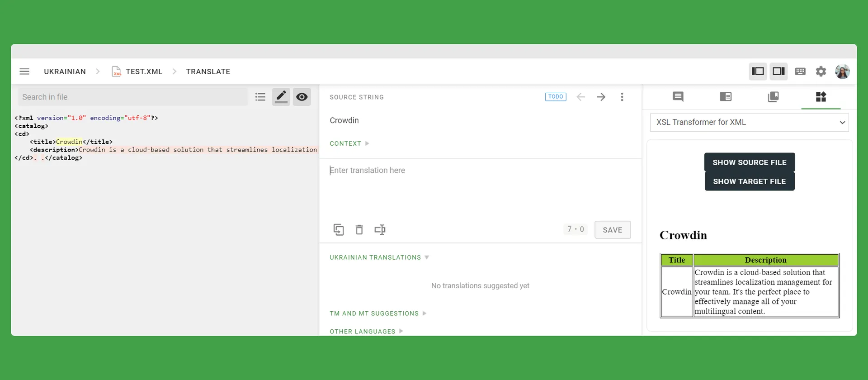The width and height of the screenshot is (868, 380).
Task: Open source string more options menu
Action: pos(622,97)
